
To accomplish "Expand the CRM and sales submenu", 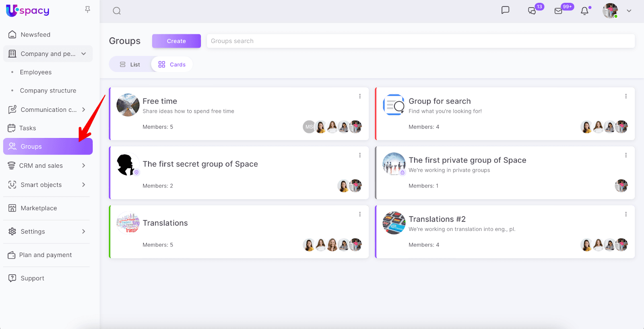I will coord(84,166).
